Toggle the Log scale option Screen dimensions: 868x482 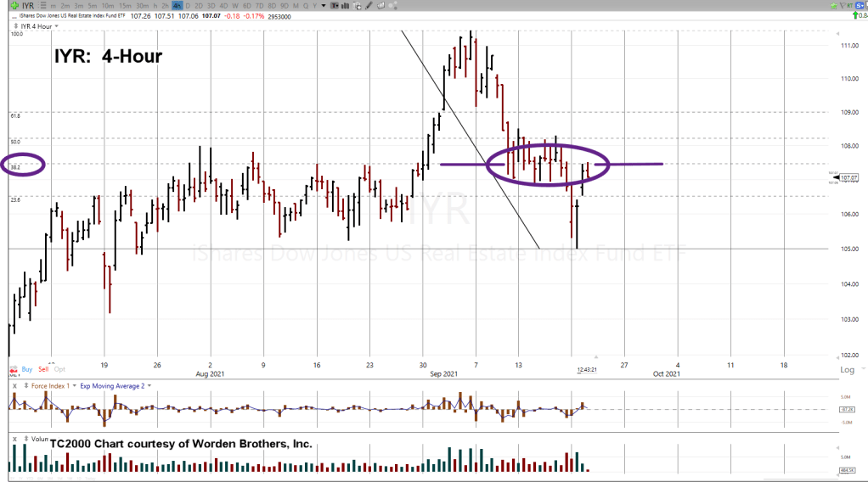847,370
